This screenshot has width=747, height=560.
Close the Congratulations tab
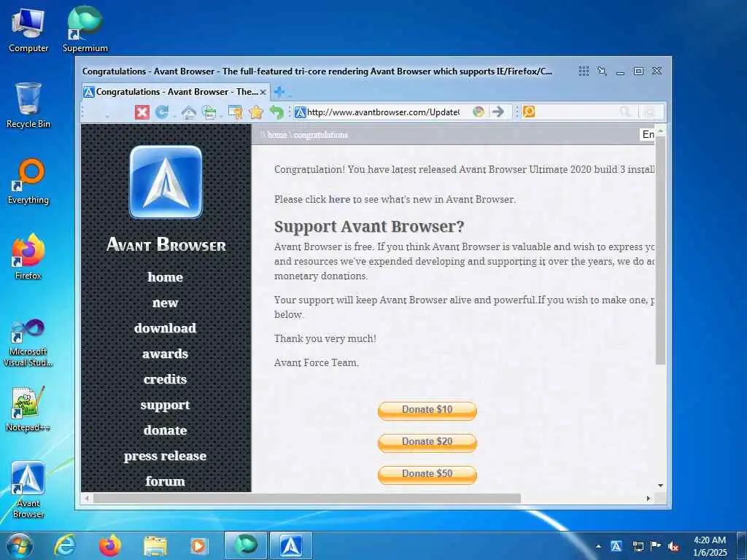coord(263,92)
